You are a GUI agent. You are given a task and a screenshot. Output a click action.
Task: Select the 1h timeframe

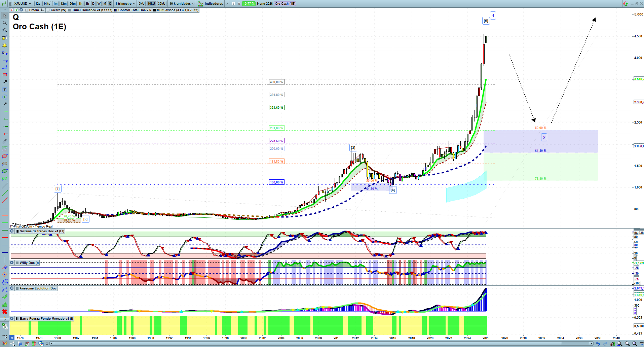80,4
